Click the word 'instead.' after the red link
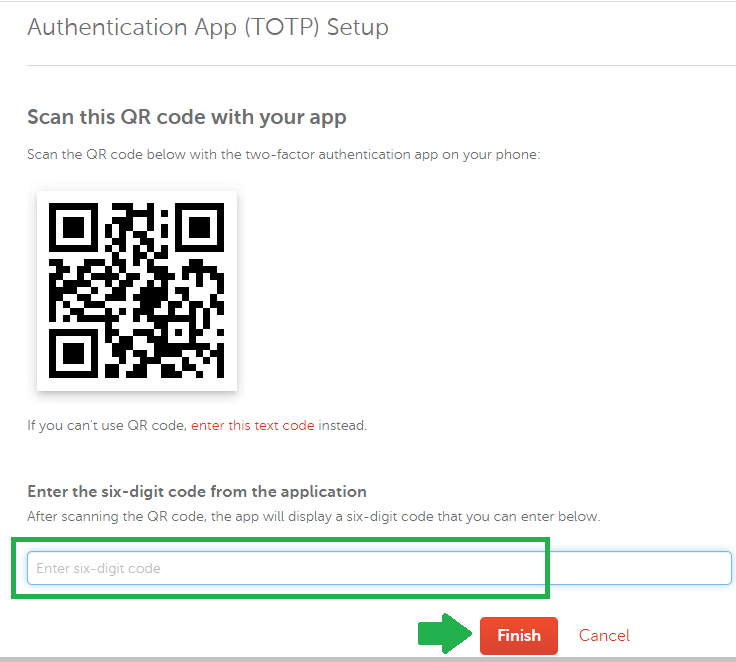Image resolution: width=736 pixels, height=662 pixels. pos(343,425)
